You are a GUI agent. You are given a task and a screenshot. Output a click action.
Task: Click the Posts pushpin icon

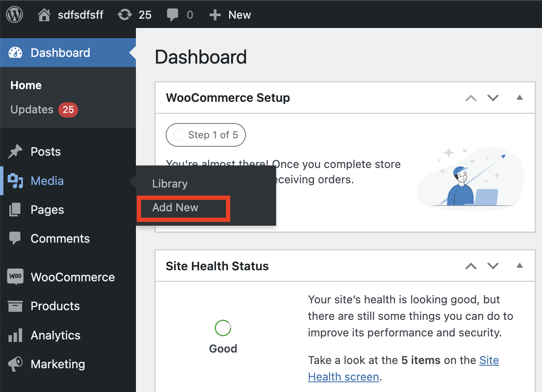tap(15, 151)
